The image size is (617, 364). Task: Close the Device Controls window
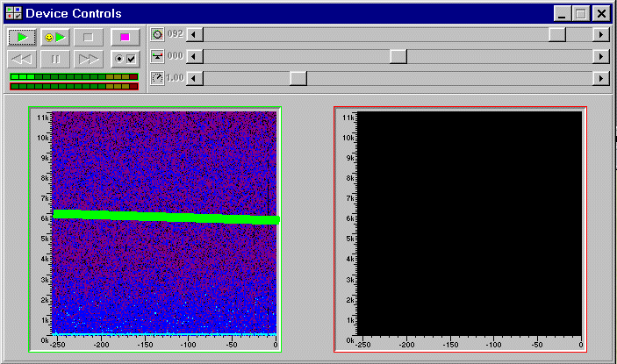click(601, 14)
